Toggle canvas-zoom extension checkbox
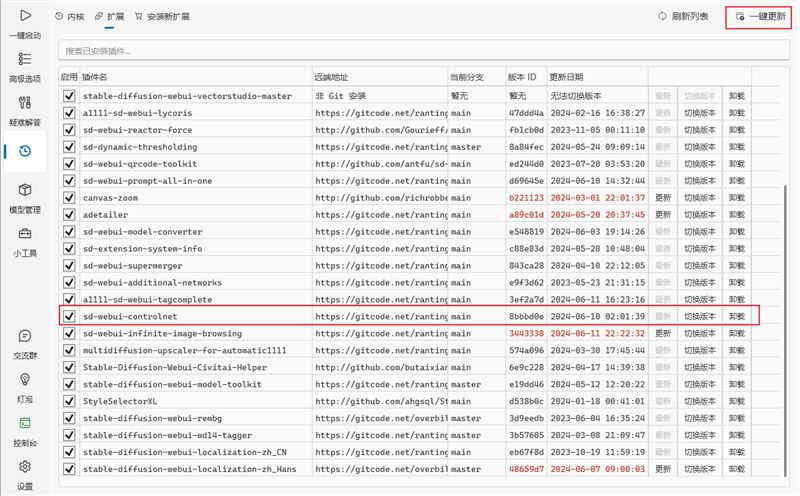Viewport: 800px width, 496px height. tap(69, 197)
